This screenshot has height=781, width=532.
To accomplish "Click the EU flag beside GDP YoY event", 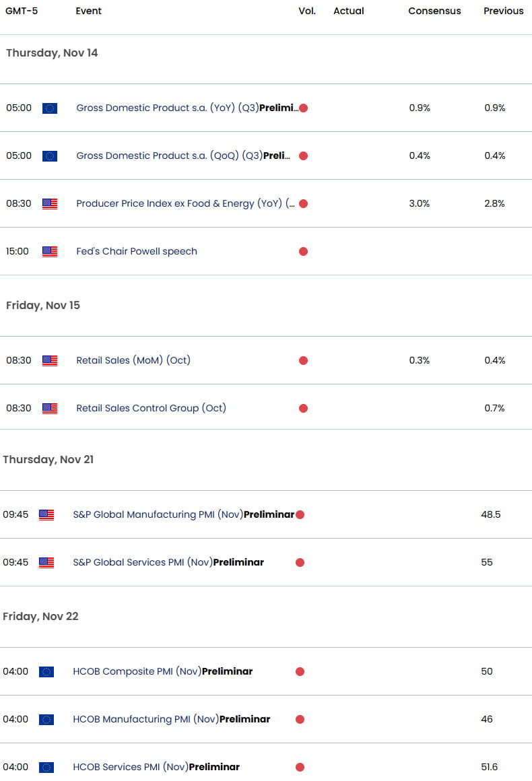I will point(49,108).
